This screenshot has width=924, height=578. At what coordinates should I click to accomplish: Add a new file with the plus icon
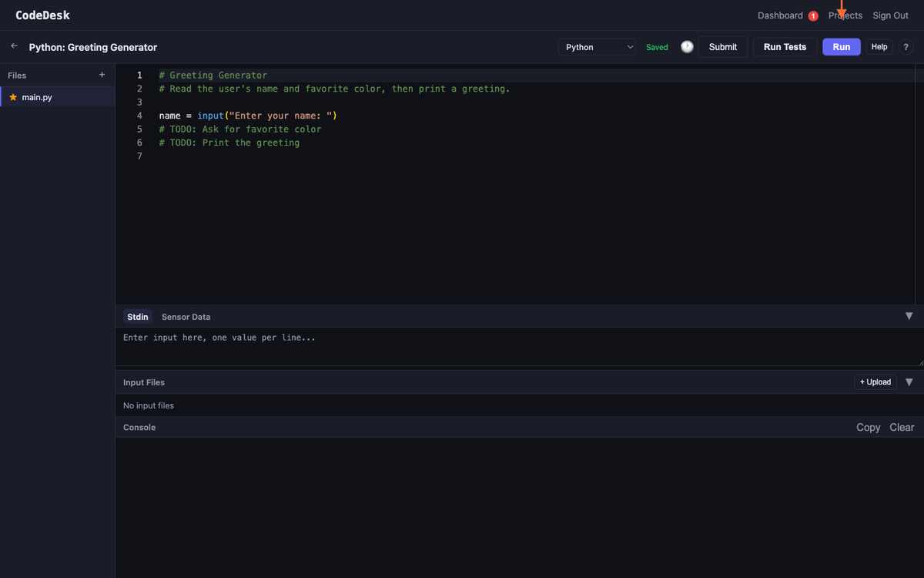click(x=102, y=75)
